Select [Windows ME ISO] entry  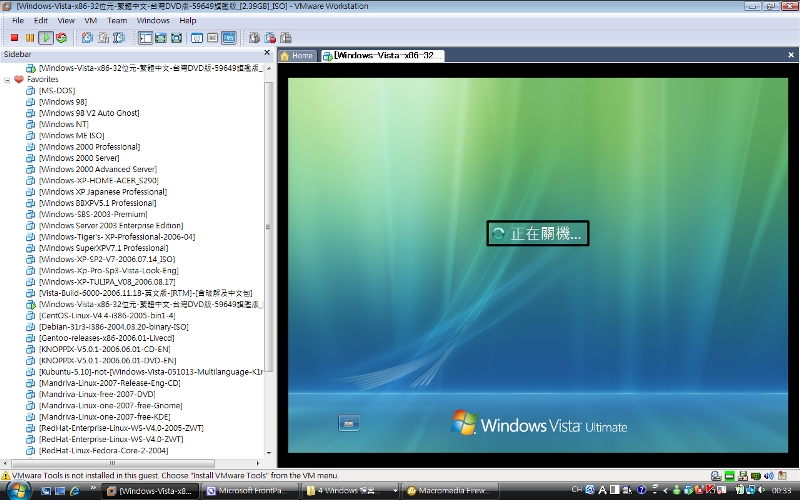[72, 136]
